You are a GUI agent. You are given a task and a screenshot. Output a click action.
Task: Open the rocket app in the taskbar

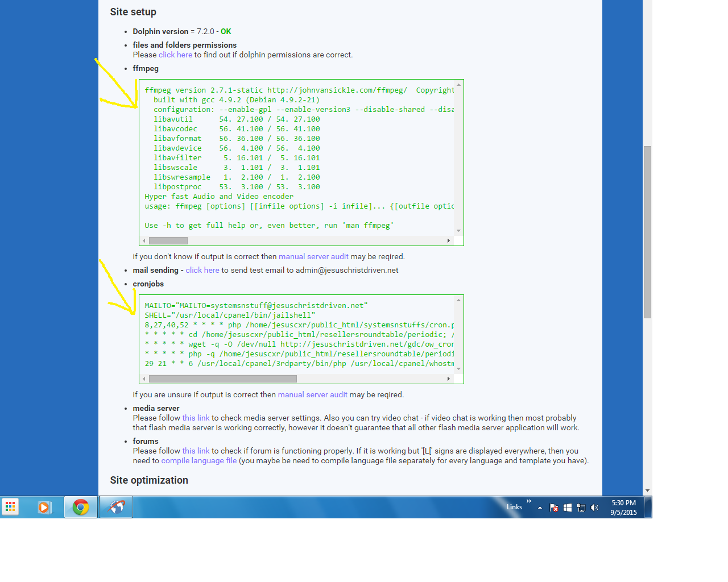pos(116,507)
